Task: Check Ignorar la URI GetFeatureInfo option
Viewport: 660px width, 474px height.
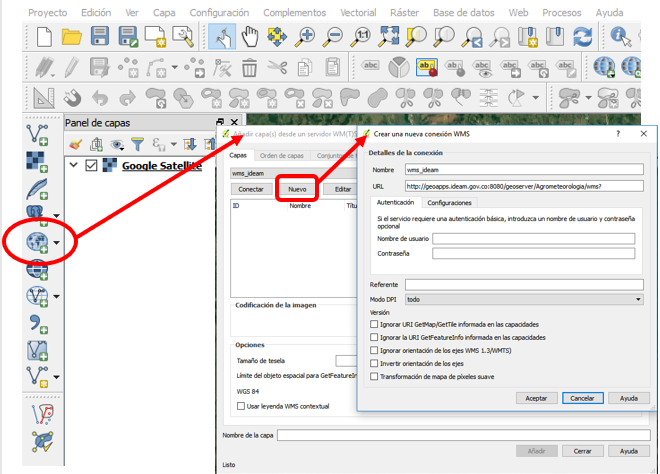Action: click(x=374, y=337)
